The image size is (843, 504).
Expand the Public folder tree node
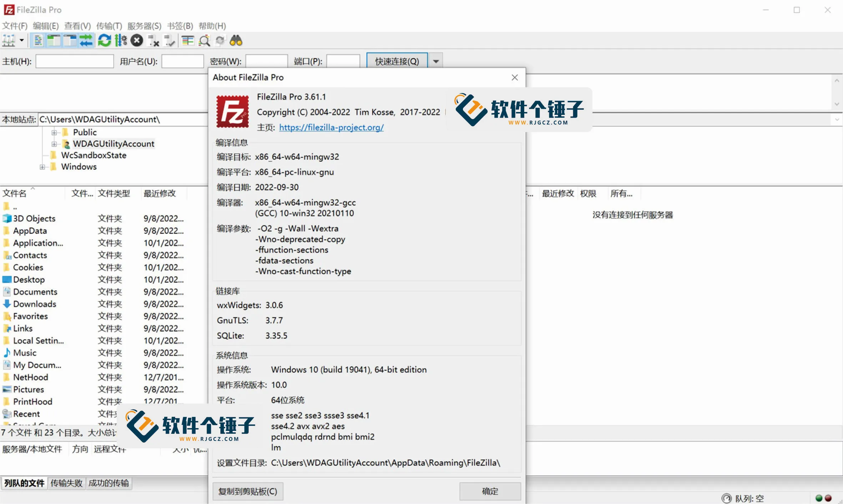coord(54,132)
